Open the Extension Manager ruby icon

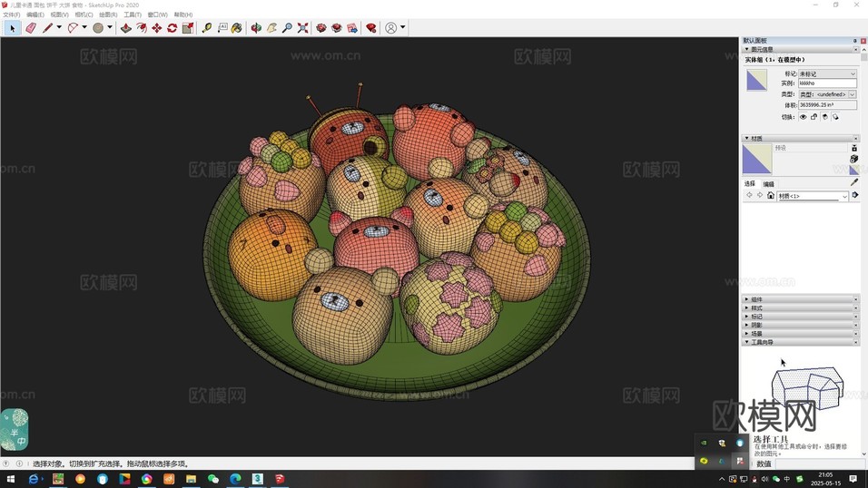370,27
